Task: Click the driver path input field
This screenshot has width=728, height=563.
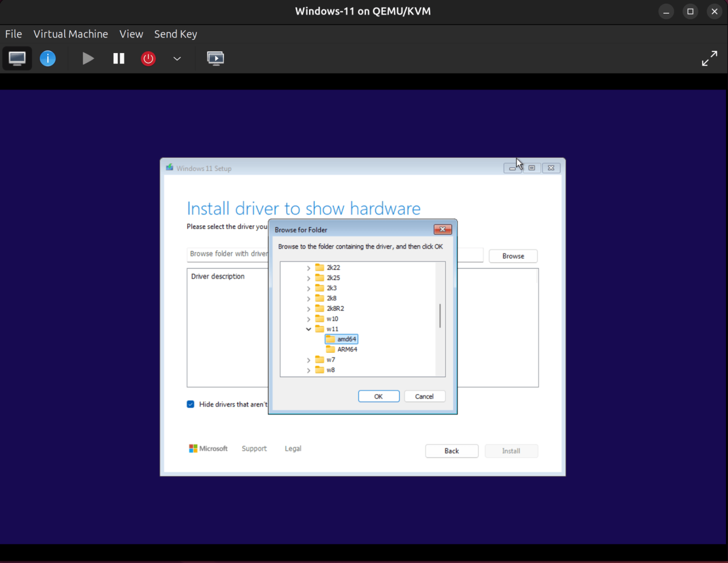Action: (227, 254)
